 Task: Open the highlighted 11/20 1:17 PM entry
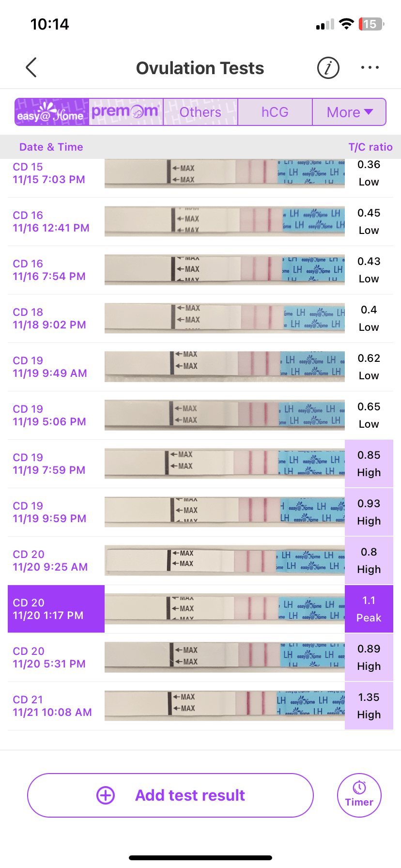pos(56,609)
